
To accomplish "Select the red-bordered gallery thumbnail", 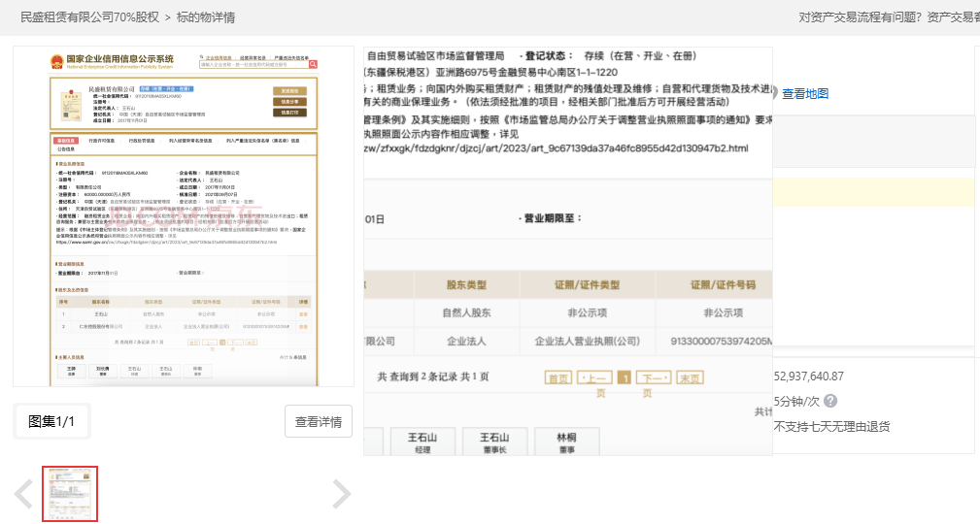I will click(x=70, y=493).
